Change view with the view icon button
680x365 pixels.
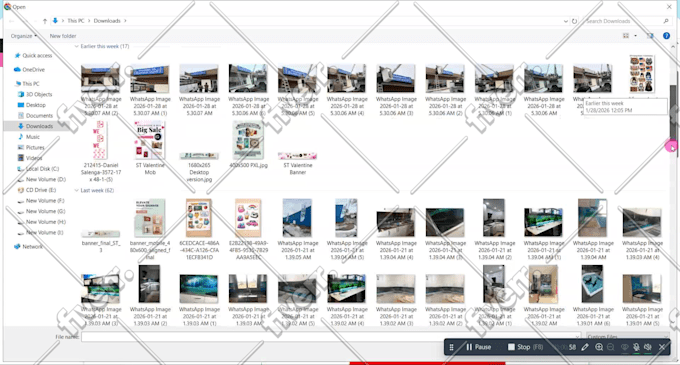(626, 36)
